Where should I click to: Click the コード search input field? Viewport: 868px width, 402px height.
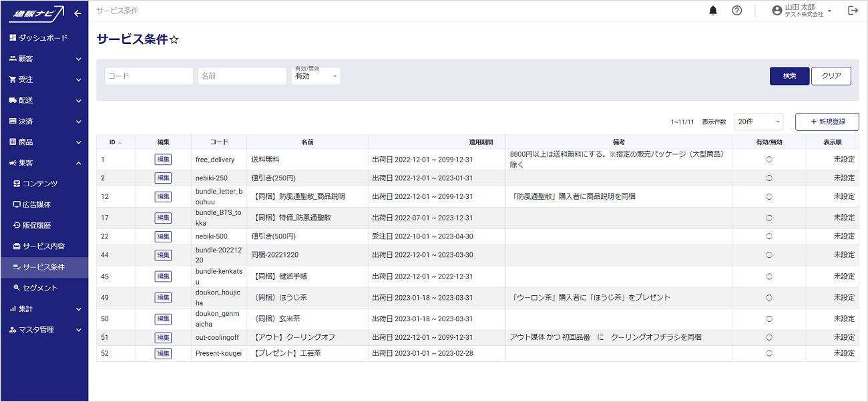point(148,76)
